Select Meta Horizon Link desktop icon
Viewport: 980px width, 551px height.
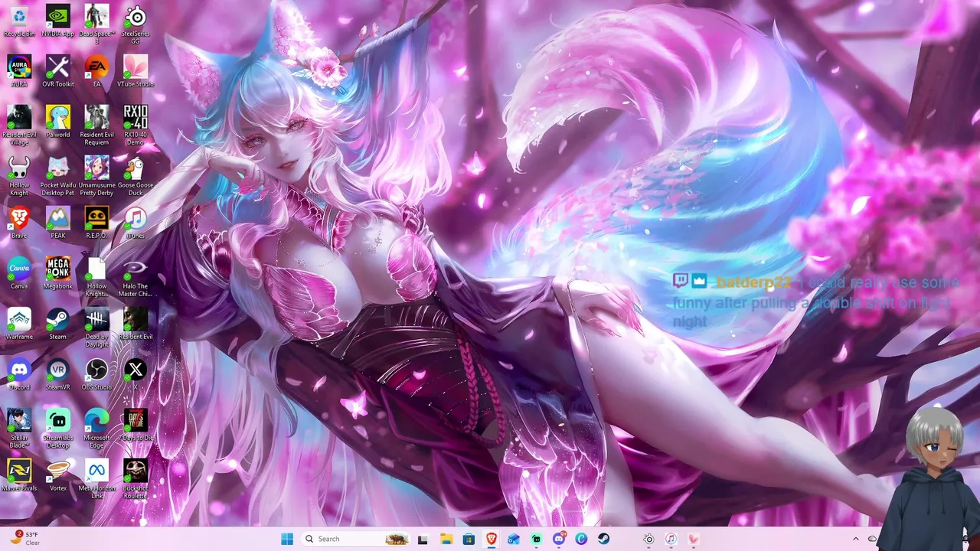pos(96,479)
